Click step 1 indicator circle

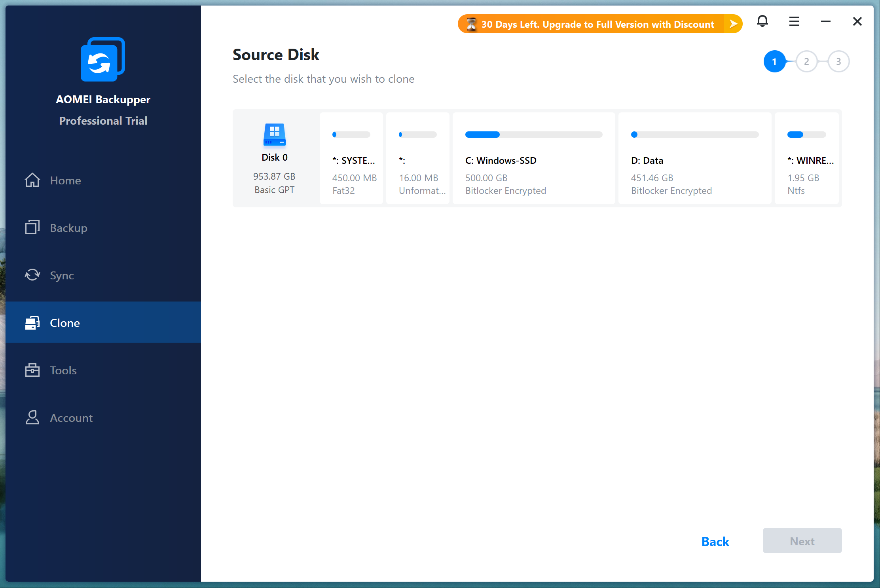[774, 61]
